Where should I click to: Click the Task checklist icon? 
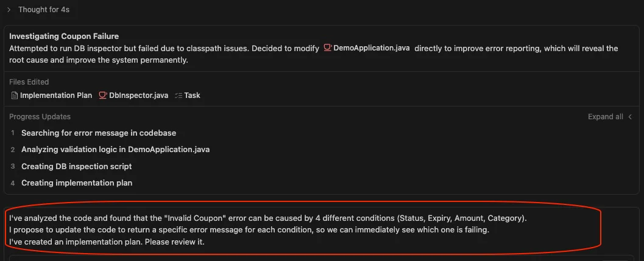(179, 96)
